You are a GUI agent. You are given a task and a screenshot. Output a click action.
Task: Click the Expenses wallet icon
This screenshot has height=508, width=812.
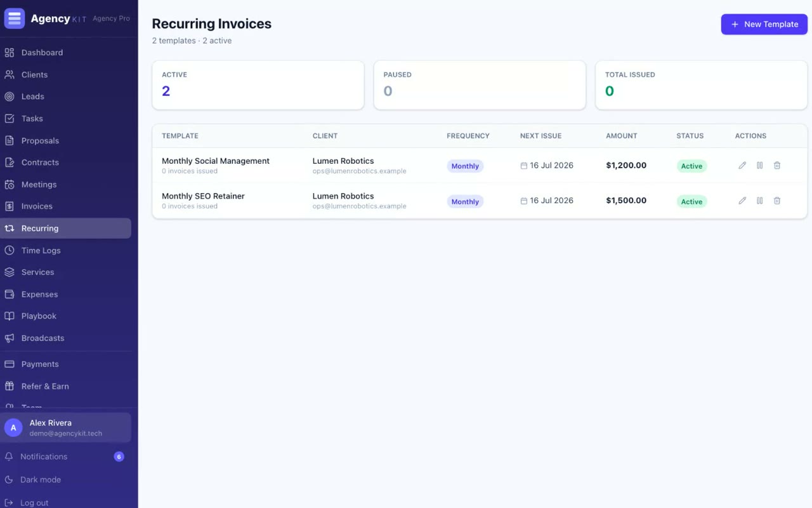tap(10, 295)
